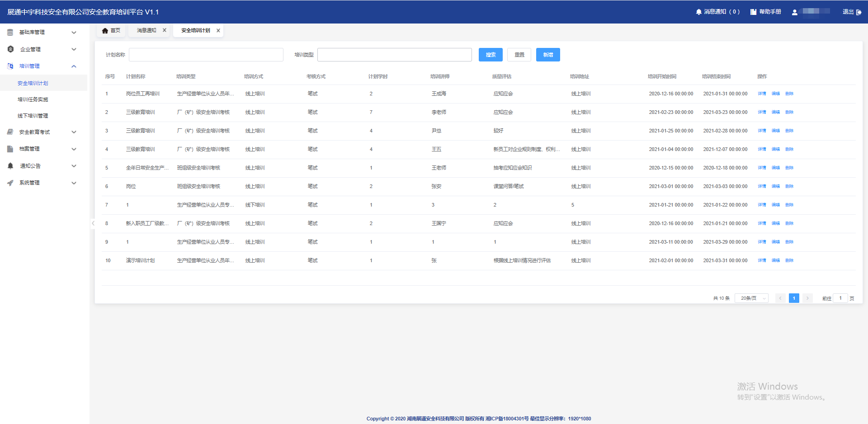Collapse the 培训管理 menu chevron
Viewport: 868px width, 424px height.
74,66
